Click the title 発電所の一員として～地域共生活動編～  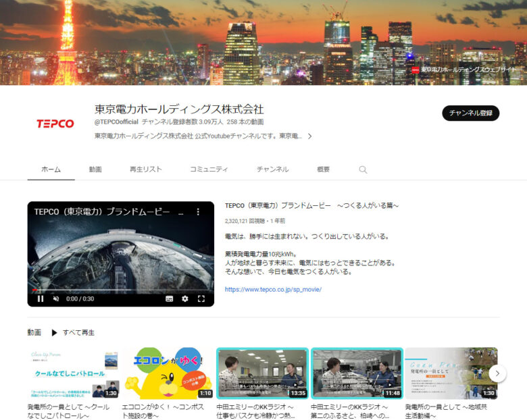coord(446,411)
